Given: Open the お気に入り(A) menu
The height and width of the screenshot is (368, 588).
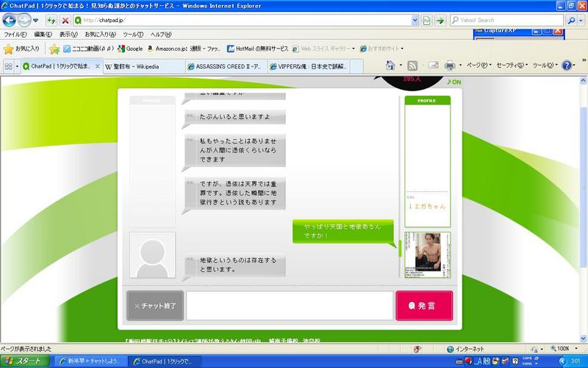Looking at the screenshot, I should pyautogui.click(x=100, y=34).
